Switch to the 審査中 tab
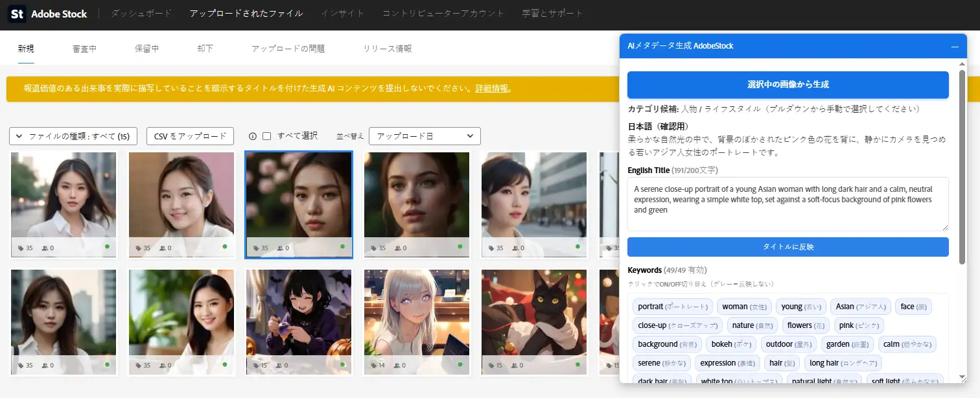 (85, 49)
